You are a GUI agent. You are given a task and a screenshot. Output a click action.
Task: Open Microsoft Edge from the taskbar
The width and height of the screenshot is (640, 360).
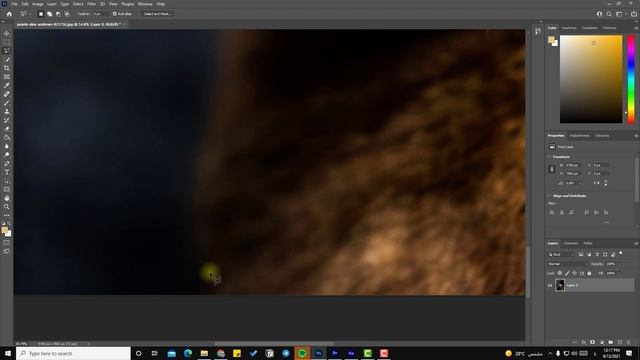(188, 353)
